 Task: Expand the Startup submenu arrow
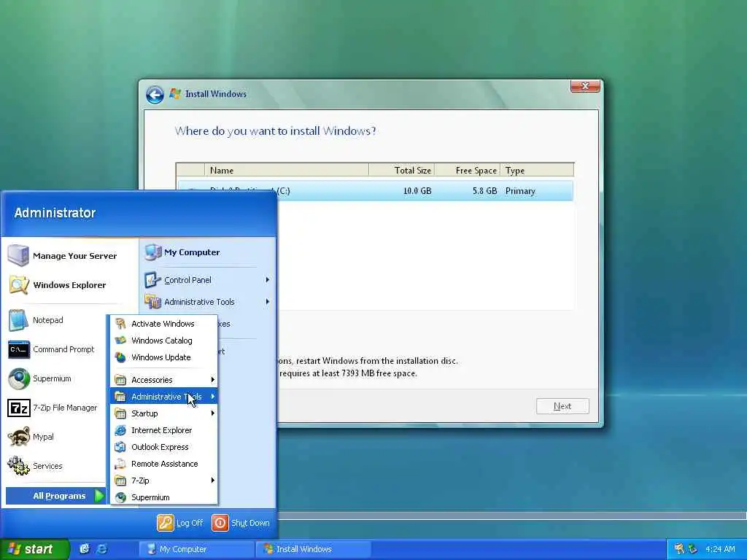tap(212, 413)
